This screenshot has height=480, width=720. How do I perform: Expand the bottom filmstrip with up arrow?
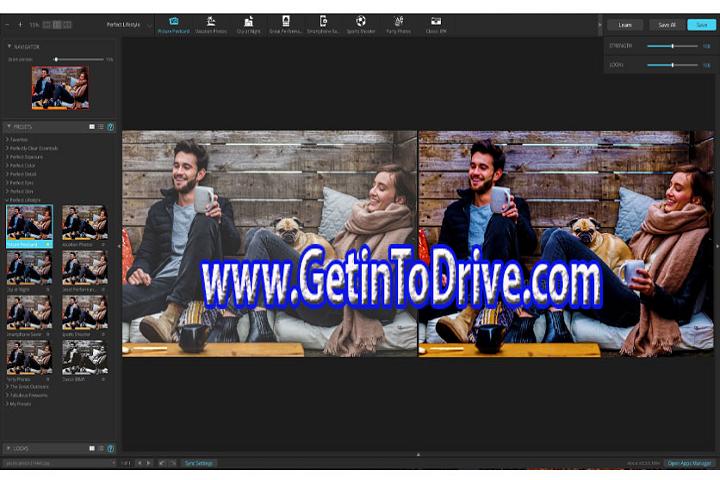coord(418,454)
